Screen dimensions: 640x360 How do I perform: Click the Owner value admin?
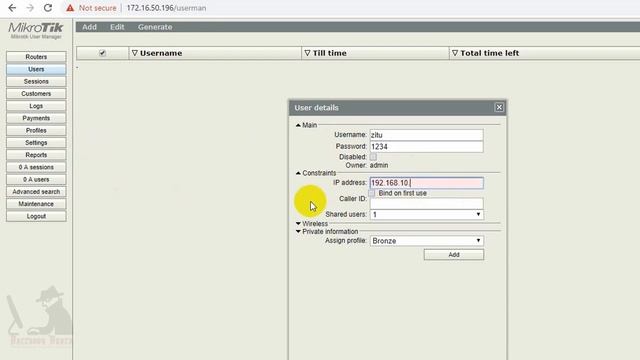point(379,165)
